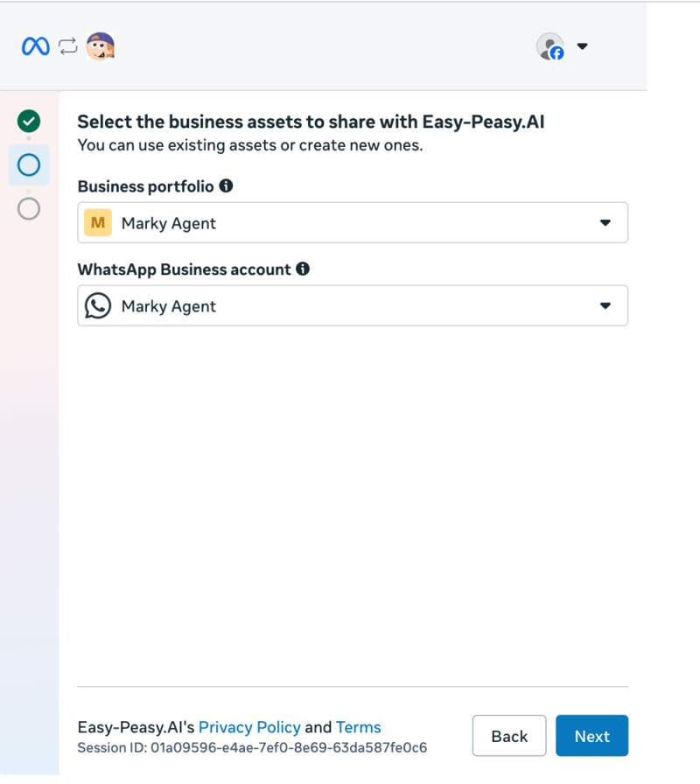Open the account dropdown arrow in header

click(x=582, y=46)
